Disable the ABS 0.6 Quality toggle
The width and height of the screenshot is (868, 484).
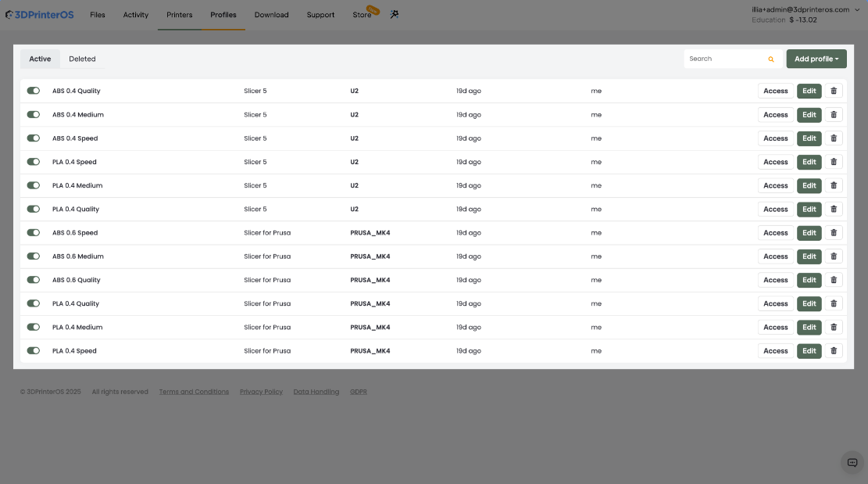point(34,280)
